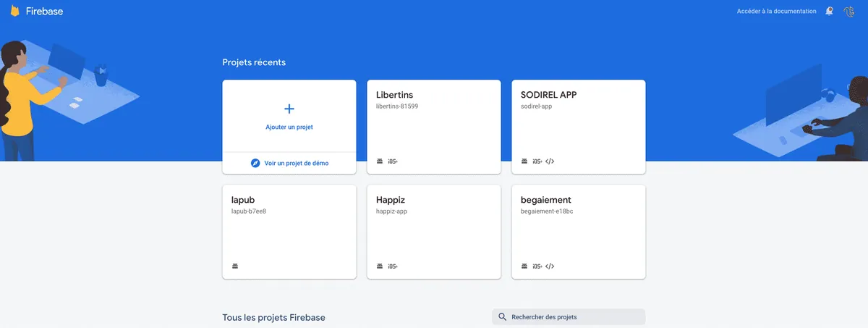The height and width of the screenshot is (328, 868).
Task: Click the plus icon to add project
Action: point(289,109)
